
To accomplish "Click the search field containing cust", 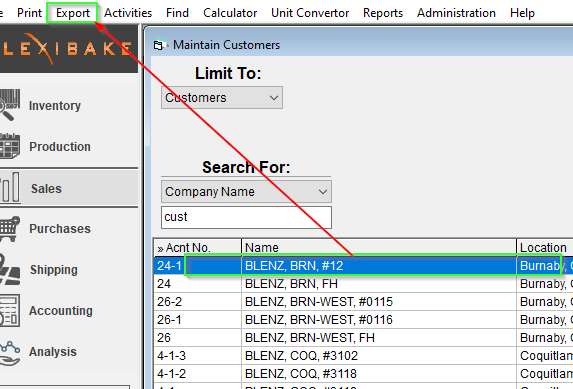I will pos(246,217).
